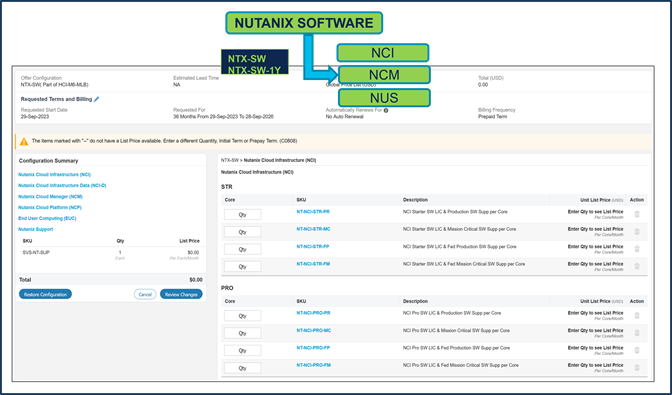Focus Qty input for NT-NCI-STR-MC
Viewport: 672px width, 395px height.
(x=243, y=232)
